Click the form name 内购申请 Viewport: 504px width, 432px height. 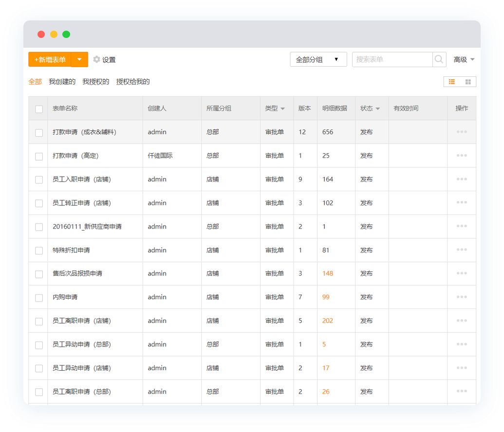[x=65, y=297]
